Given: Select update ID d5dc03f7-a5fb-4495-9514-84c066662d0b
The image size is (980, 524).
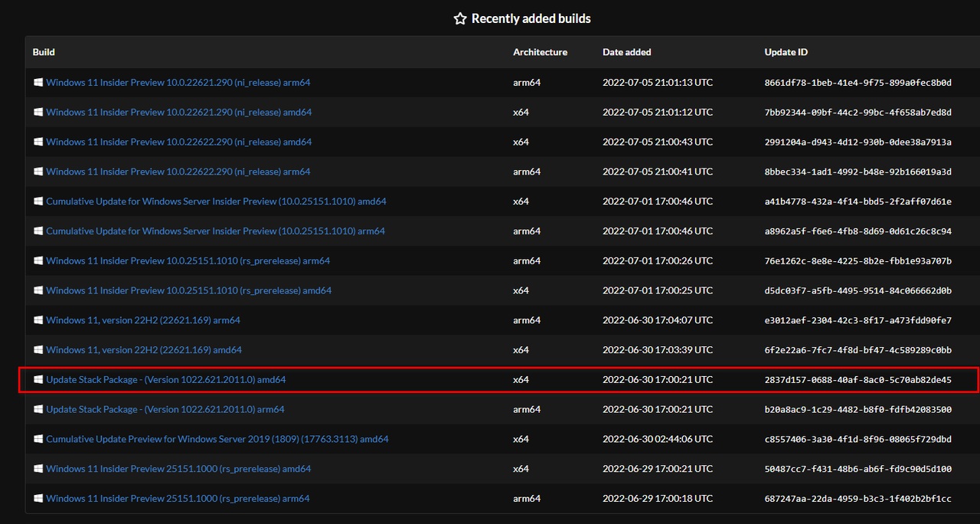Looking at the screenshot, I should coord(858,290).
